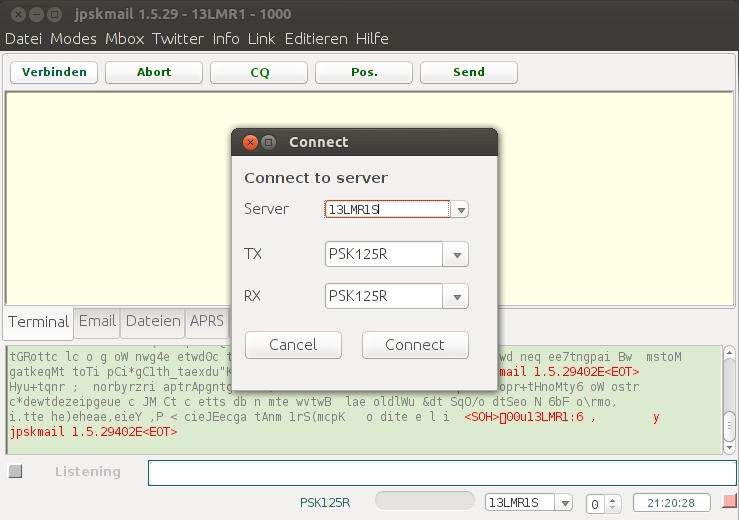The height and width of the screenshot is (520, 739).
Task: Click the Verbinden button
Action: [54, 72]
